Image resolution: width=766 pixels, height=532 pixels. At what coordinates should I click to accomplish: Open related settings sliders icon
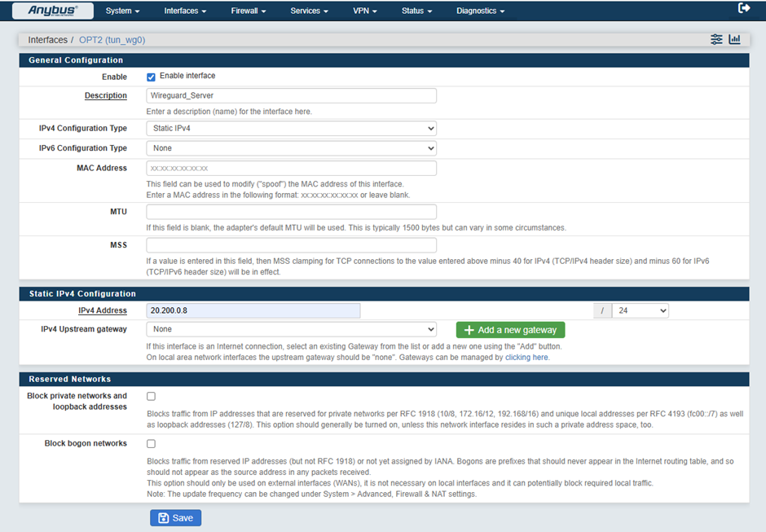[716, 39]
